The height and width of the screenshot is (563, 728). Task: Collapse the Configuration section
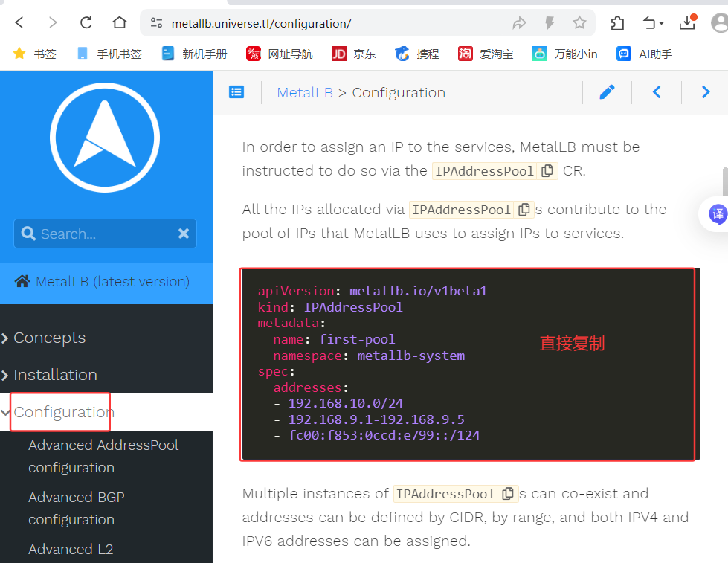(58, 412)
